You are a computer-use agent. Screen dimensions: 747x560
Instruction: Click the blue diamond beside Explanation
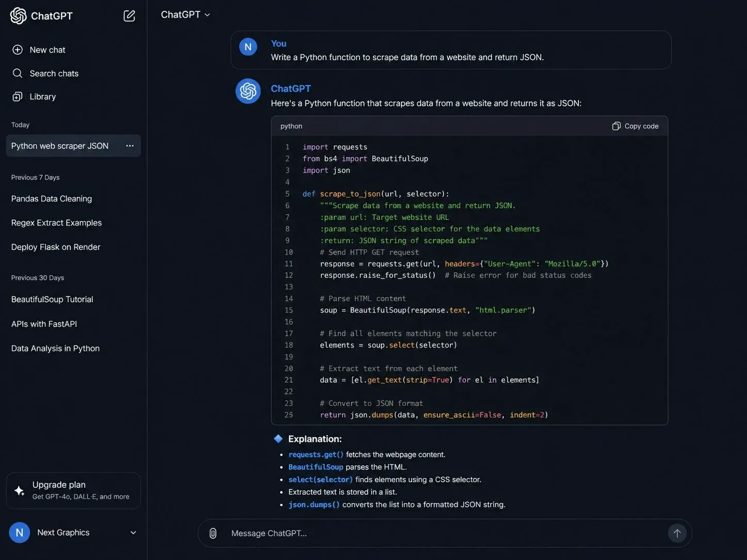tap(278, 439)
